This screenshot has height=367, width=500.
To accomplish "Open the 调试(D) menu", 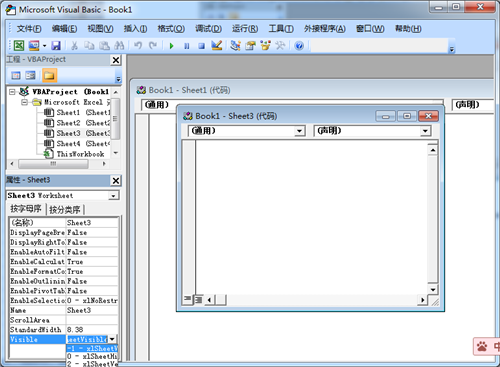I will tap(208, 29).
